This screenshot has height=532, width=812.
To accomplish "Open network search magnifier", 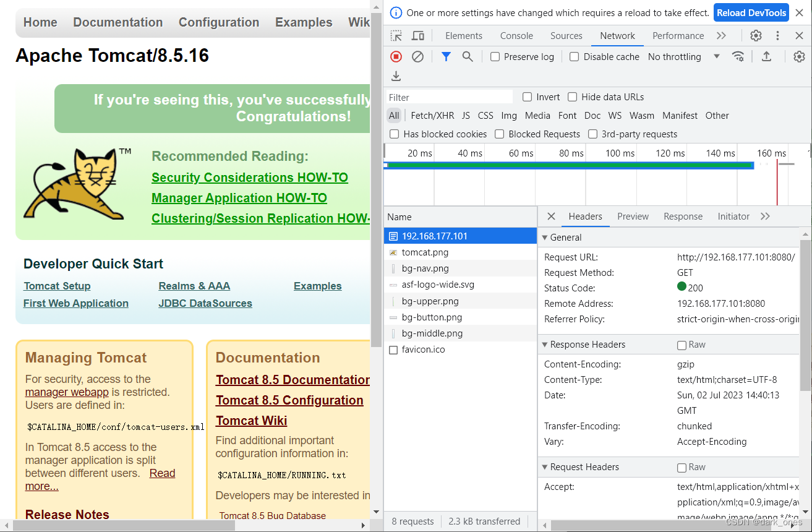I will coord(468,56).
